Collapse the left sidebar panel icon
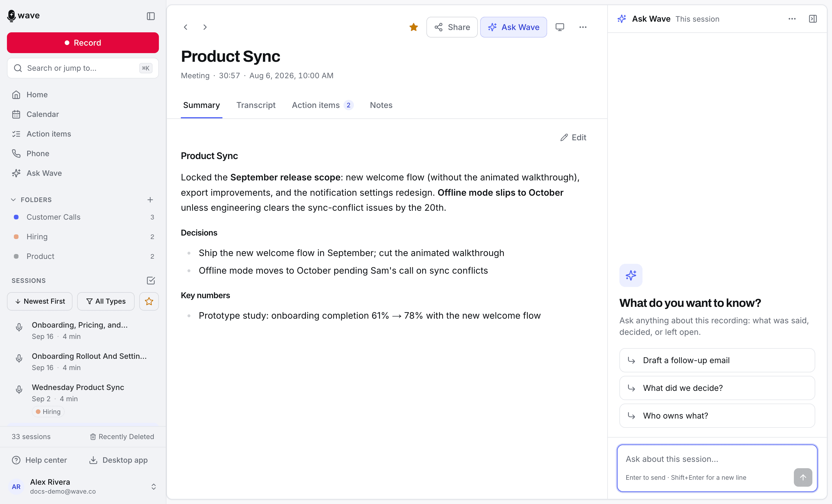The width and height of the screenshot is (832, 504). (x=151, y=16)
